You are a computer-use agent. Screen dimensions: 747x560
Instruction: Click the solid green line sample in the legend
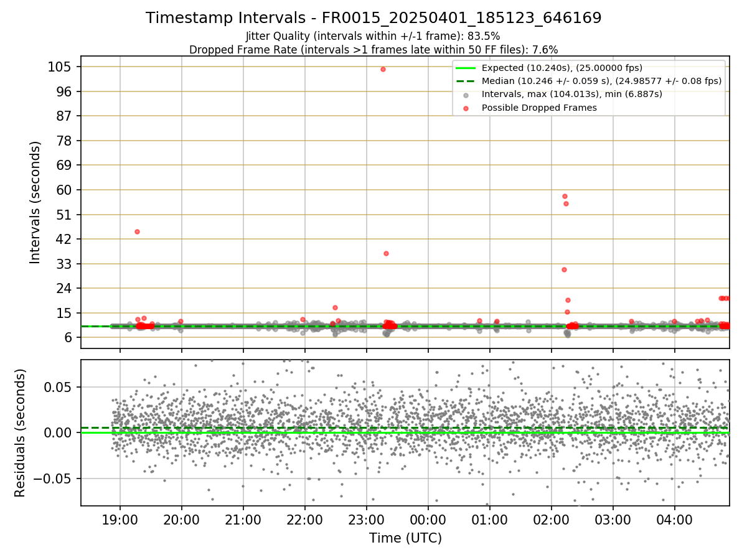[x=466, y=68]
